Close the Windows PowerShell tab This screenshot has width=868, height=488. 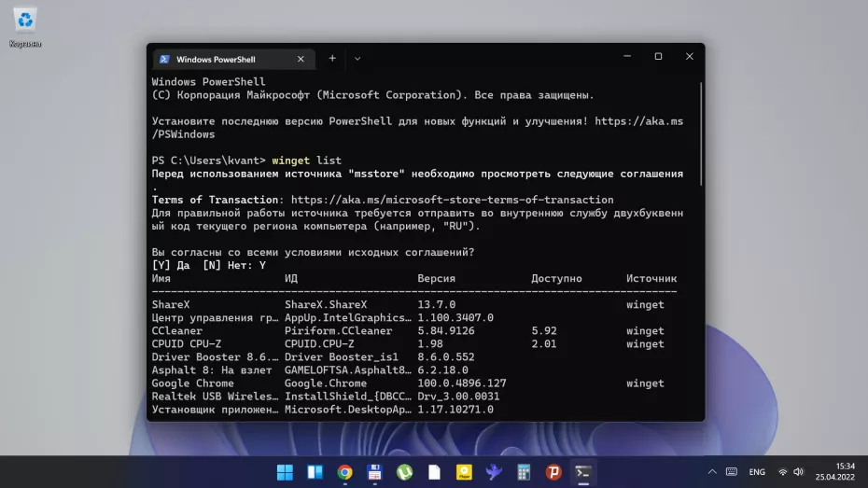(x=301, y=59)
